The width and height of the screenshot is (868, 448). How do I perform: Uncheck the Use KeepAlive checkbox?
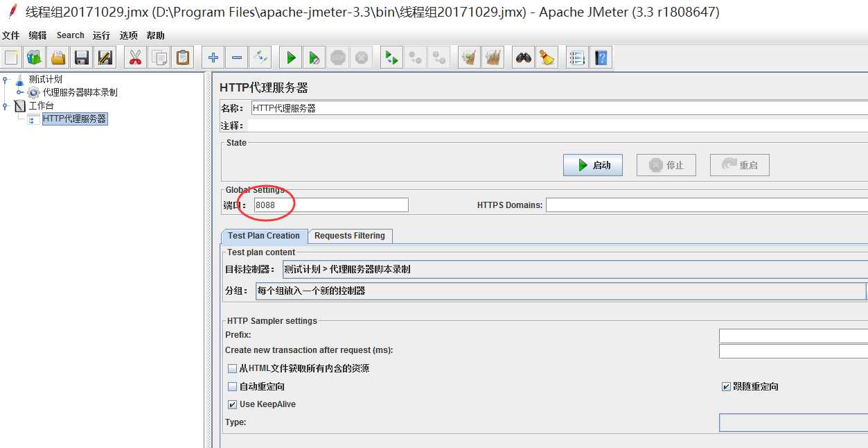coord(232,404)
